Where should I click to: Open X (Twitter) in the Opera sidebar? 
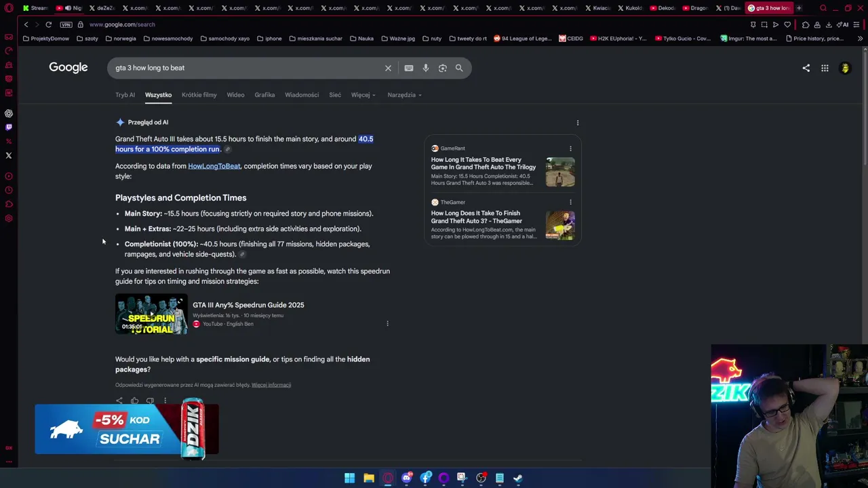tap(9, 155)
